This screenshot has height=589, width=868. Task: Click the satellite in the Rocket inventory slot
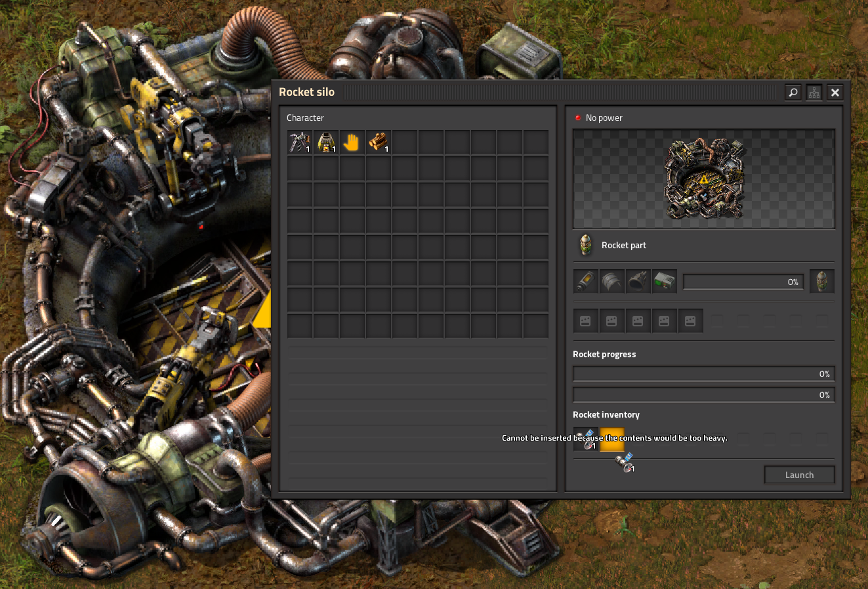click(x=586, y=439)
